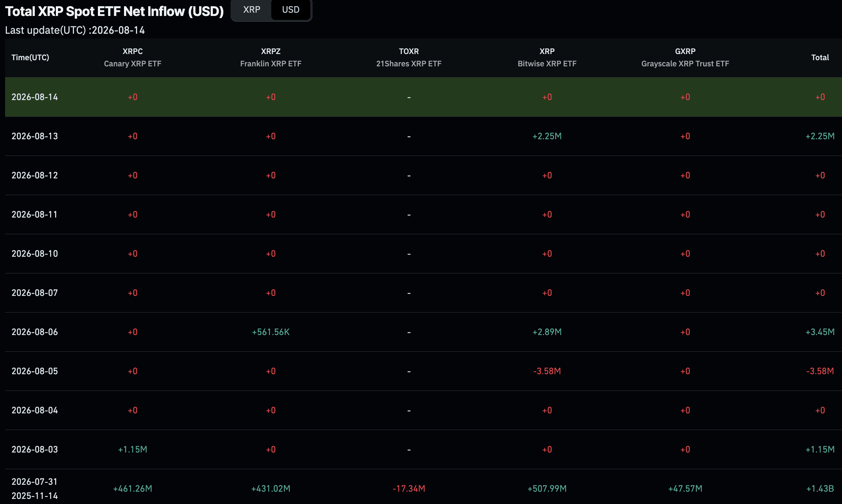The height and width of the screenshot is (504, 842).
Task: Select the 2026-08-12 date cell
Action: 35,175
